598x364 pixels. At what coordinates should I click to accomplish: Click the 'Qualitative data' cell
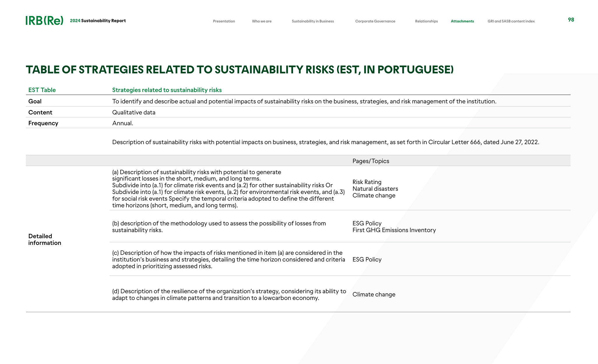(134, 112)
